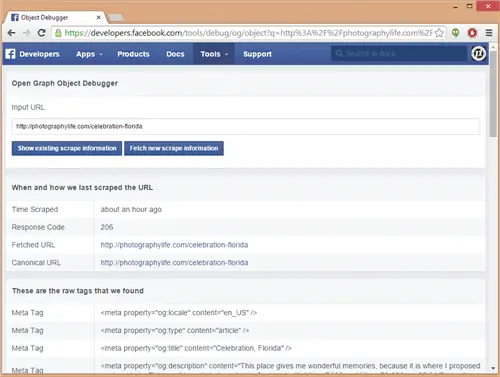500x377 pixels.
Task: Click the scrollbar down arrow
Action: point(493,368)
